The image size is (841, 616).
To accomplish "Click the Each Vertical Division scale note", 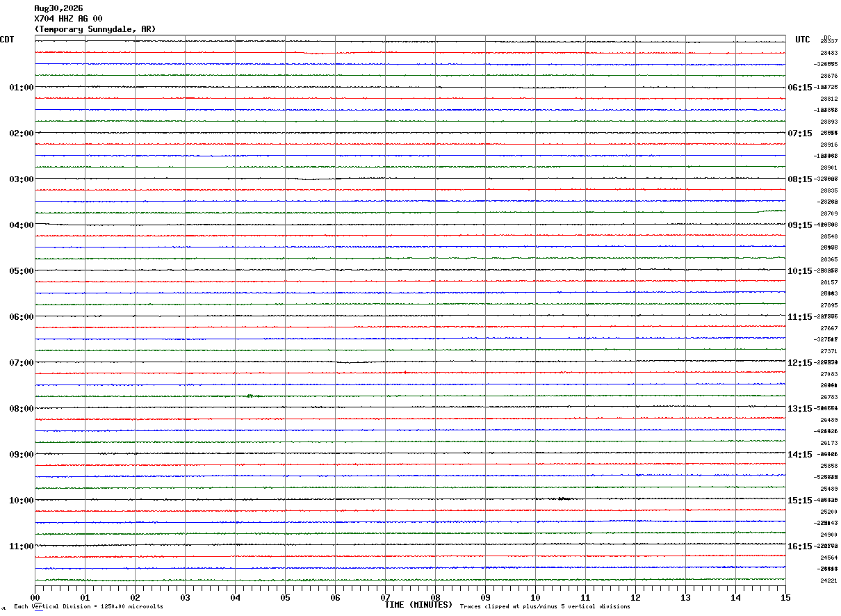I will coord(88,607).
